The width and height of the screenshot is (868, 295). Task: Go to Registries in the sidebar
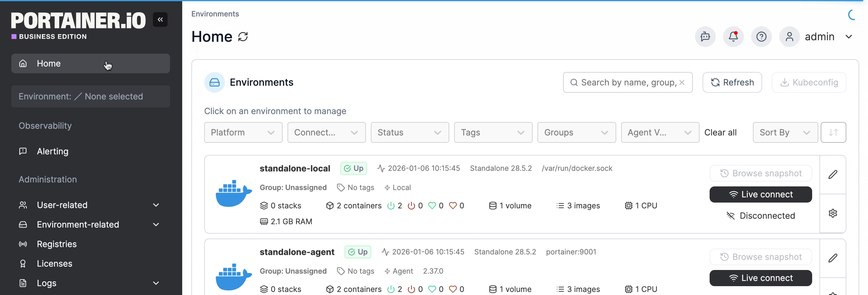click(x=56, y=244)
